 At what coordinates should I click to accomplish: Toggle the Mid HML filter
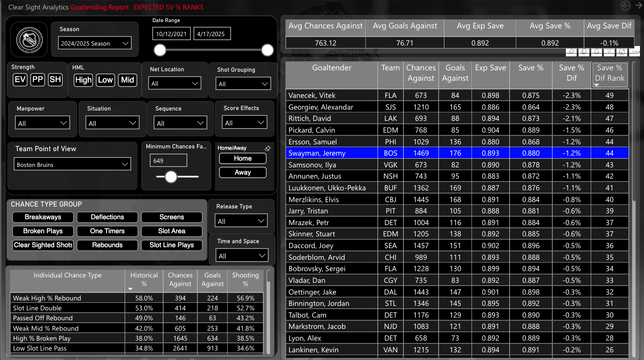click(x=127, y=80)
